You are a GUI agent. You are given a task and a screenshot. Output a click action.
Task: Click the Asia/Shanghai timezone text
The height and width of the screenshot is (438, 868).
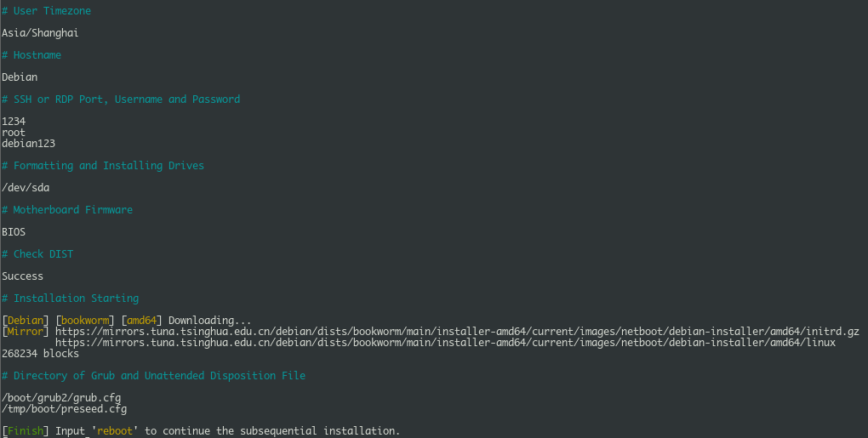click(40, 33)
